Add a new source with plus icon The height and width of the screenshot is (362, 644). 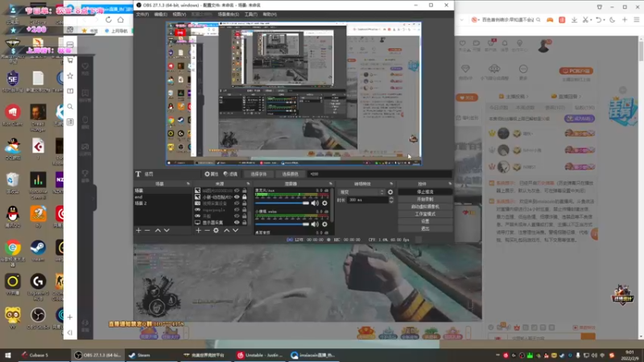tap(198, 230)
